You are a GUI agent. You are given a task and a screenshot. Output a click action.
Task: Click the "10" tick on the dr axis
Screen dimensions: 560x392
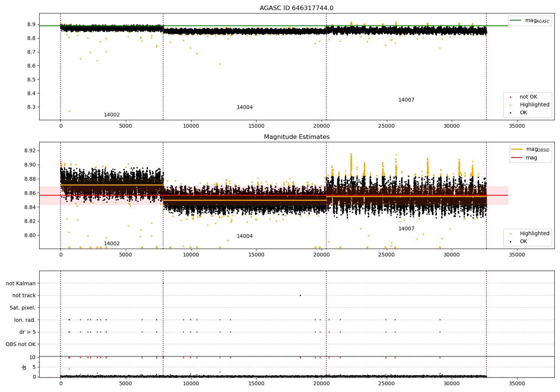[x=32, y=357]
